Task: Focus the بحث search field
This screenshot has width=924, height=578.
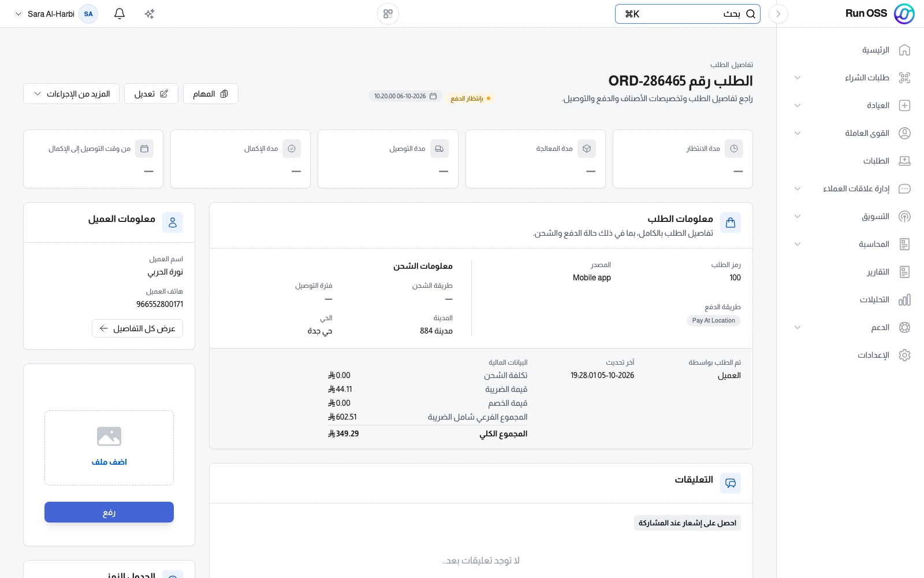Action: click(x=688, y=14)
